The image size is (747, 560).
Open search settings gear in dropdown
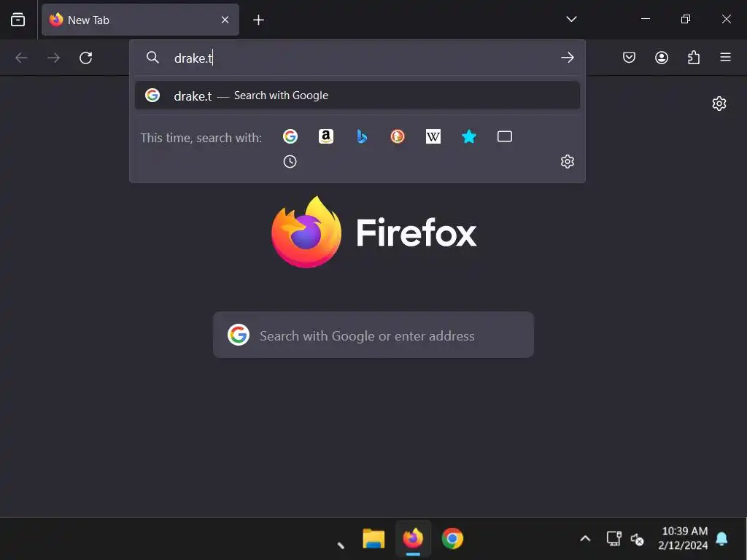coord(567,161)
